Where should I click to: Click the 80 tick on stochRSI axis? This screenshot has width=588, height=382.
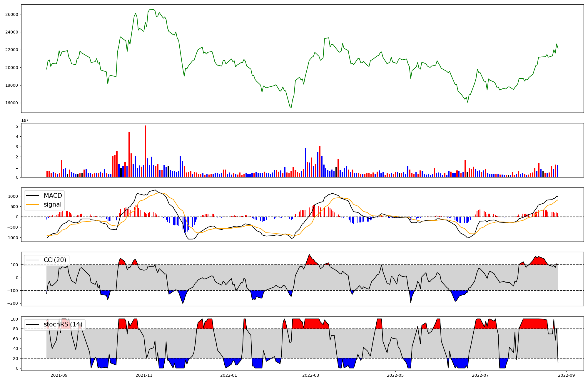click(x=16, y=329)
